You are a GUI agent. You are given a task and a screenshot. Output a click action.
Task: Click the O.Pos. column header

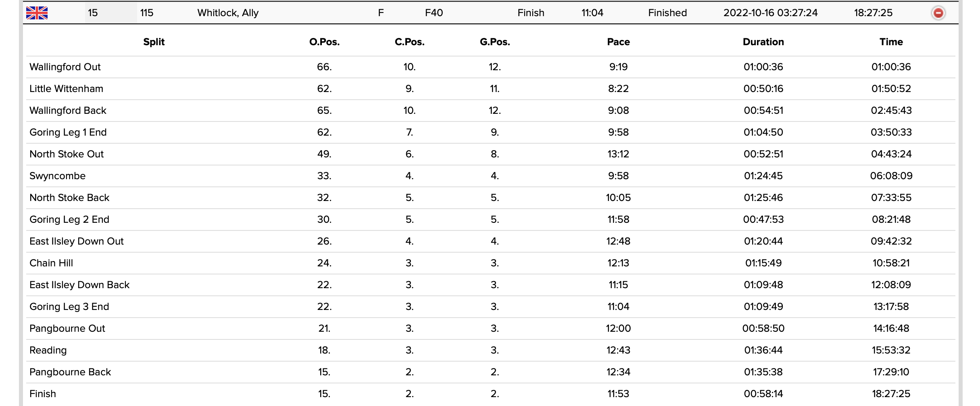(324, 42)
